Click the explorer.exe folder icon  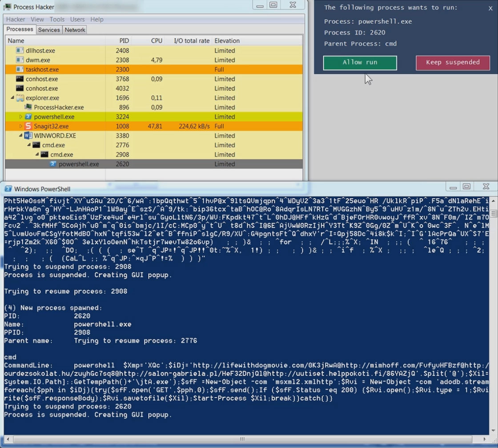[20, 98]
